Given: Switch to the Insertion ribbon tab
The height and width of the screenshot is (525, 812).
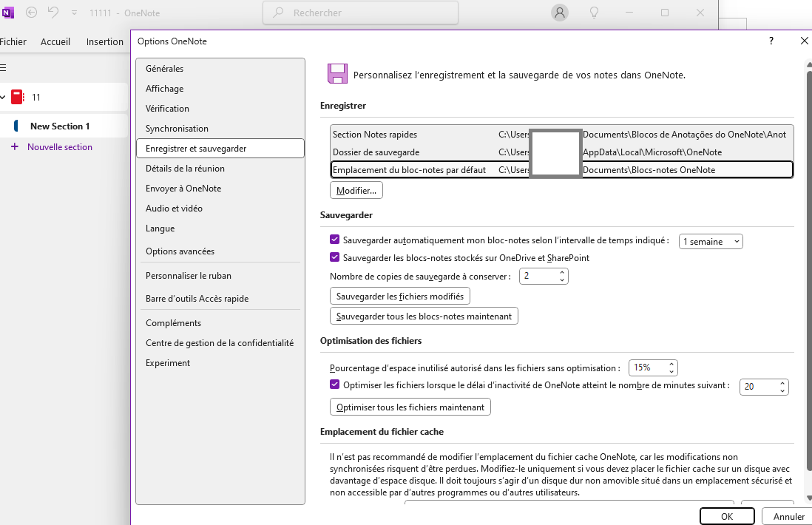Looking at the screenshot, I should point(104,42).
